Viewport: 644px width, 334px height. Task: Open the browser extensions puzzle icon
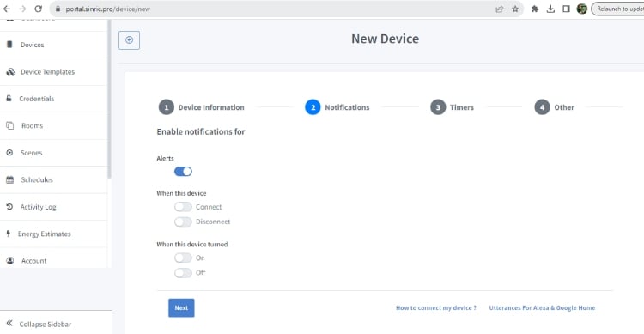pos(535,9)
